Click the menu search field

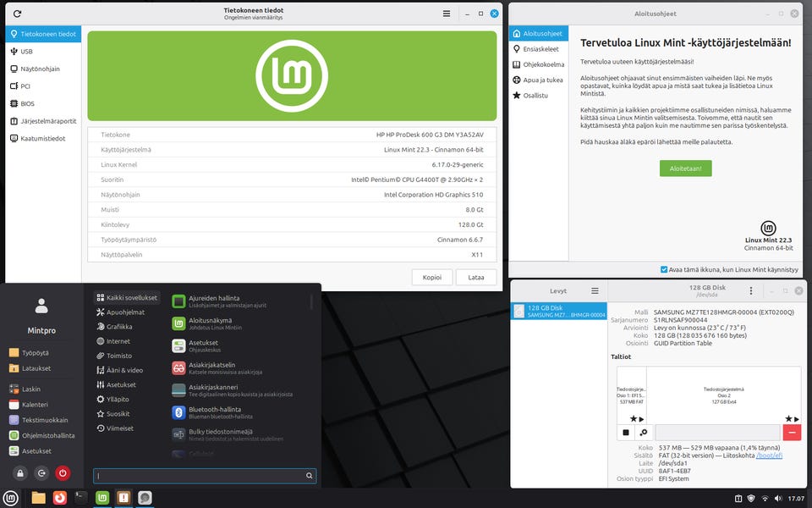point(205,475)
